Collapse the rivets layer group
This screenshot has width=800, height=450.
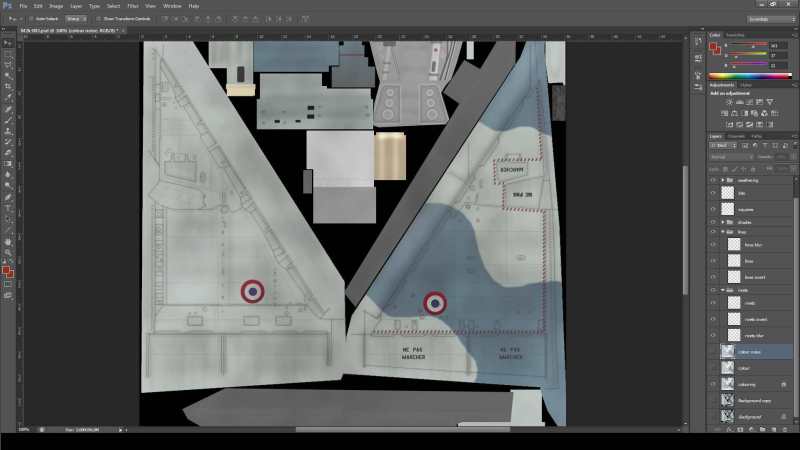(722, 290)
